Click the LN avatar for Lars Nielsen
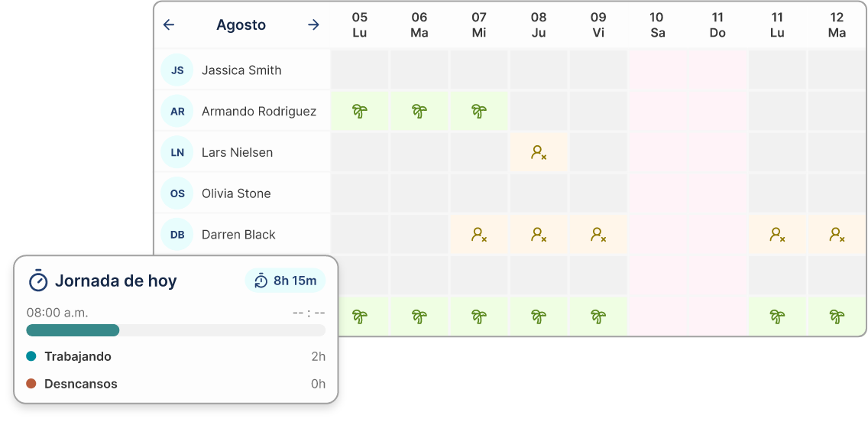Screen dimensions: 868x422 (177, 153)
